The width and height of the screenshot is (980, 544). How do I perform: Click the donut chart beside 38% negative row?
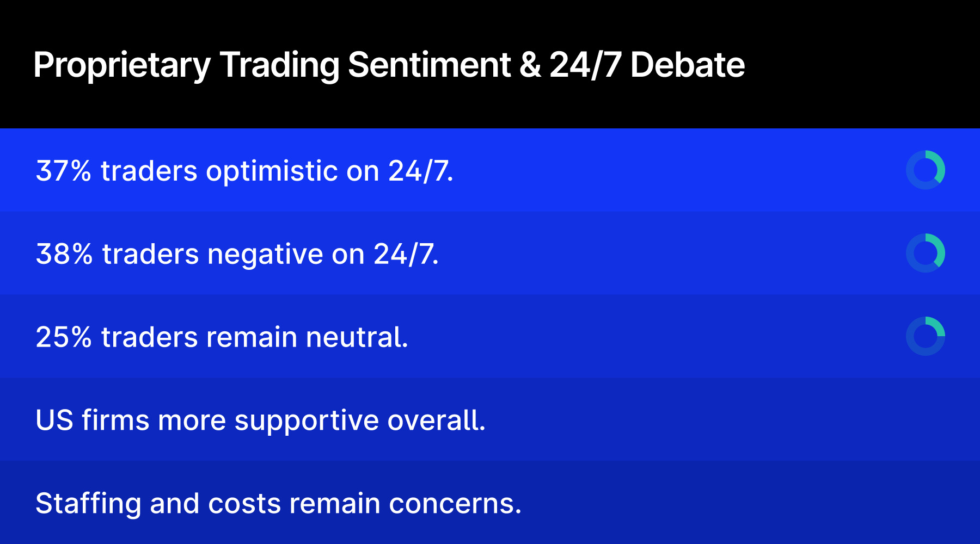(925, 254)
